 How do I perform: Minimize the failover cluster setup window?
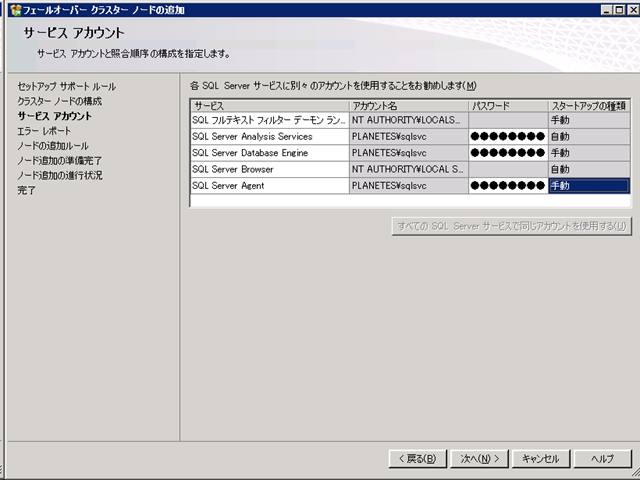(607, 10)
